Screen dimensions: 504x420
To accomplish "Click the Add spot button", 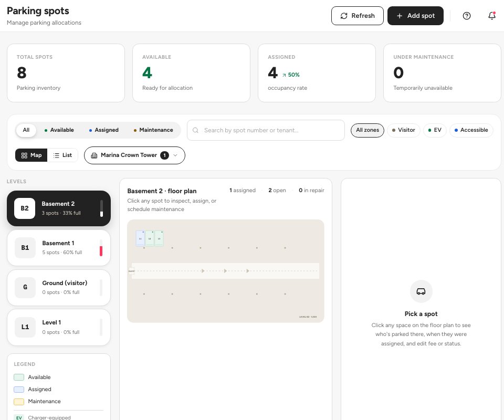I will click(x=415, y=16).
